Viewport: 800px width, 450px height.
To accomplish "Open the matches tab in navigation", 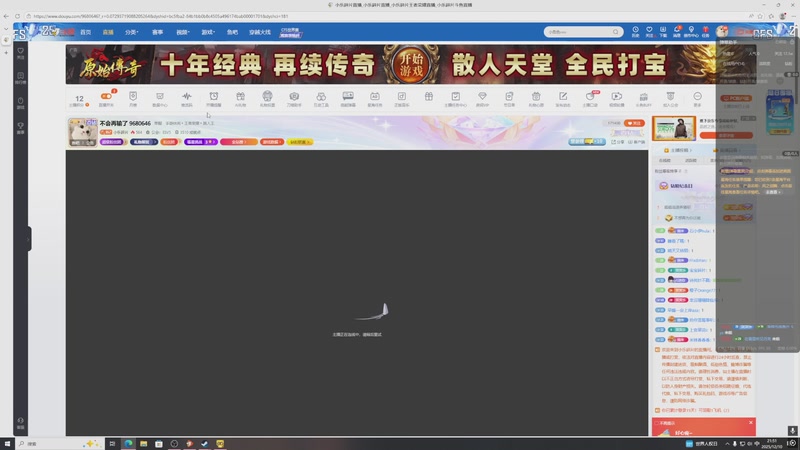I will (157, 32).
